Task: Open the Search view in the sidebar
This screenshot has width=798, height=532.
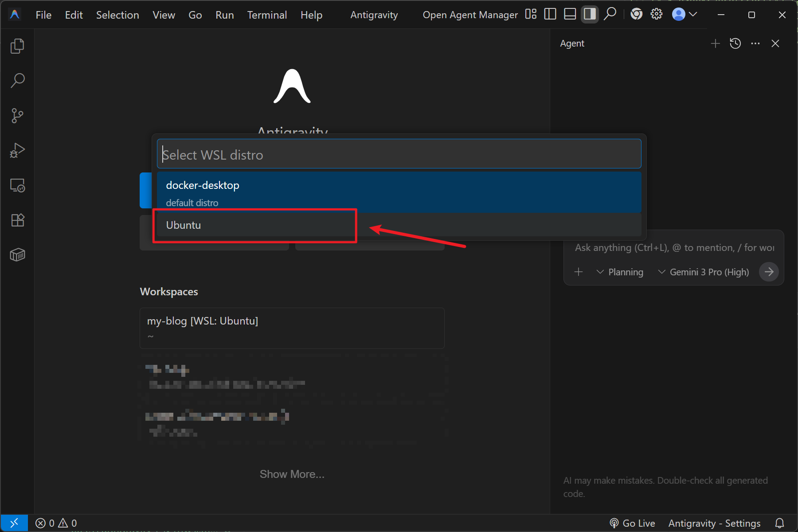Action: [x=17, y=81]
